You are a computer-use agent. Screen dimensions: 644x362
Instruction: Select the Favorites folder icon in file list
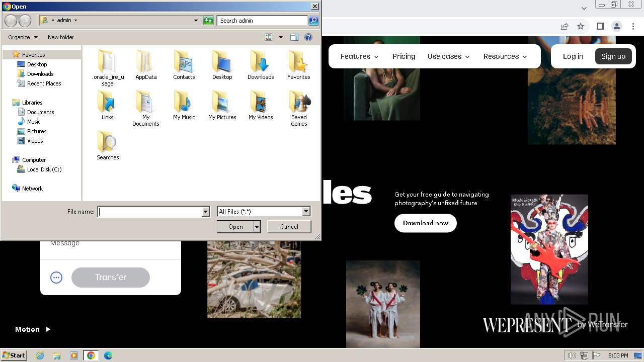tap(299, 65)
